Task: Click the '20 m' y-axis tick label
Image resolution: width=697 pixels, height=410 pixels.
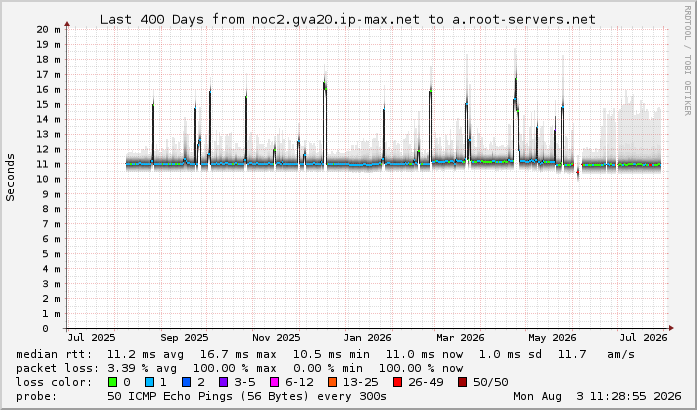Action: (x=48, y=30)
